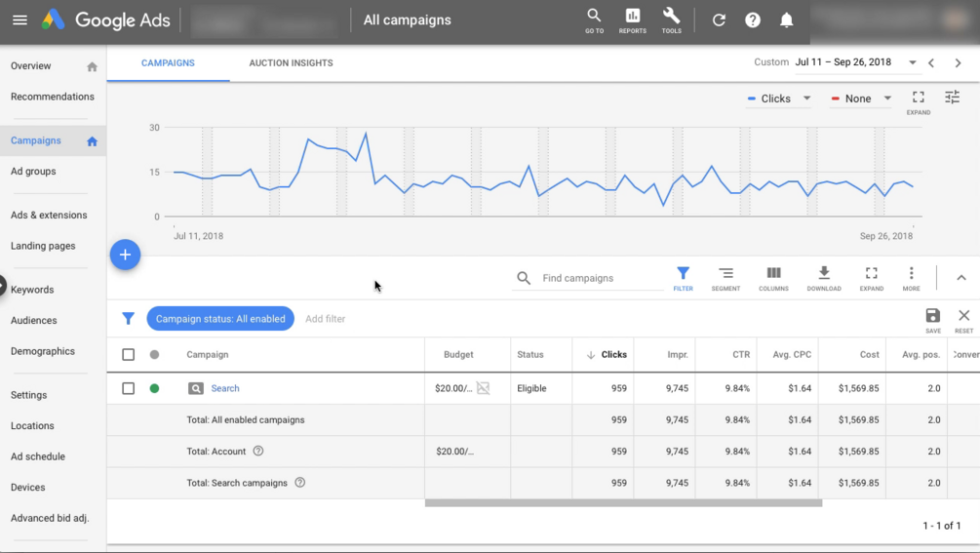Tick the checkbox for the Search campaign
Screen dimensions: 980x553
(128, 388)
